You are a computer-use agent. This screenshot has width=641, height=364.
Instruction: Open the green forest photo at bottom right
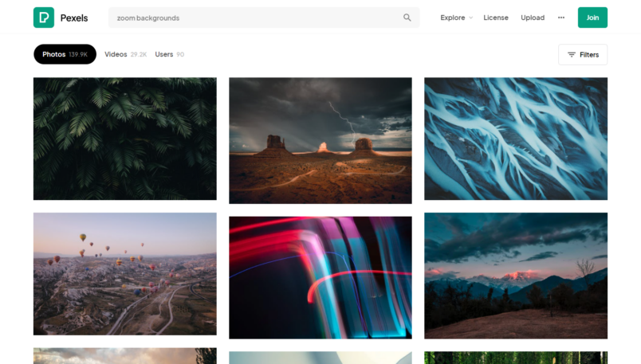[515, 358]
